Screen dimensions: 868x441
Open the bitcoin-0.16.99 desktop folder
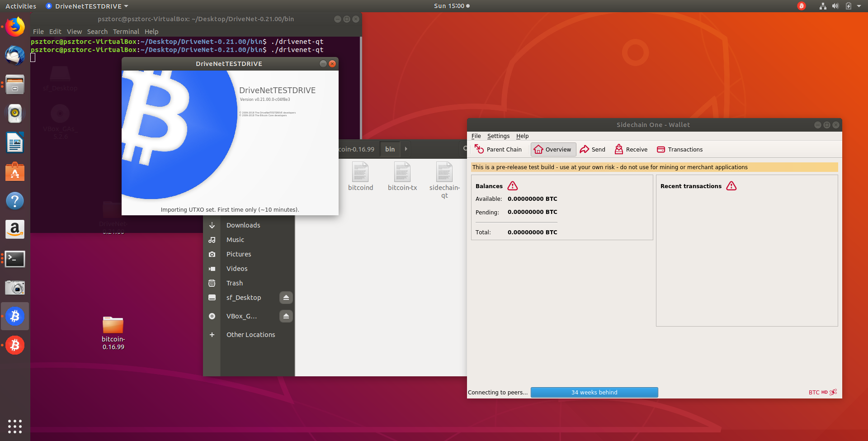(x=113, y=333)
